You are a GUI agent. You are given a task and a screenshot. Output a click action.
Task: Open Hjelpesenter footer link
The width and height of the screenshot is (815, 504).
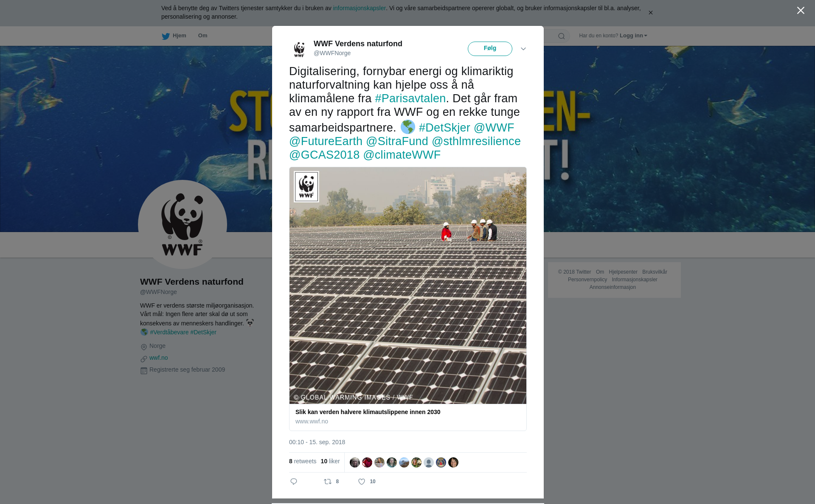623,272
